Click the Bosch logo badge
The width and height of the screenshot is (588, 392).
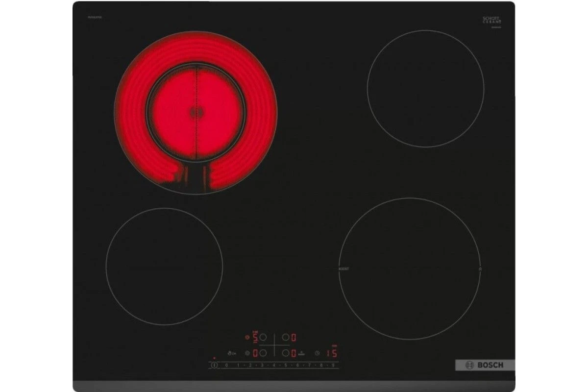coord(485,365)
